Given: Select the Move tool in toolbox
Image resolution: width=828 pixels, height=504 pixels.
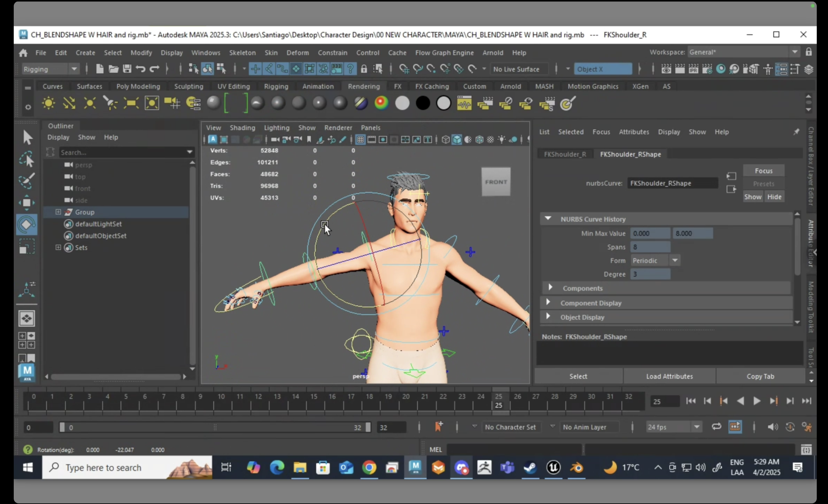Looking at the screenshot, I should point(27,203).
